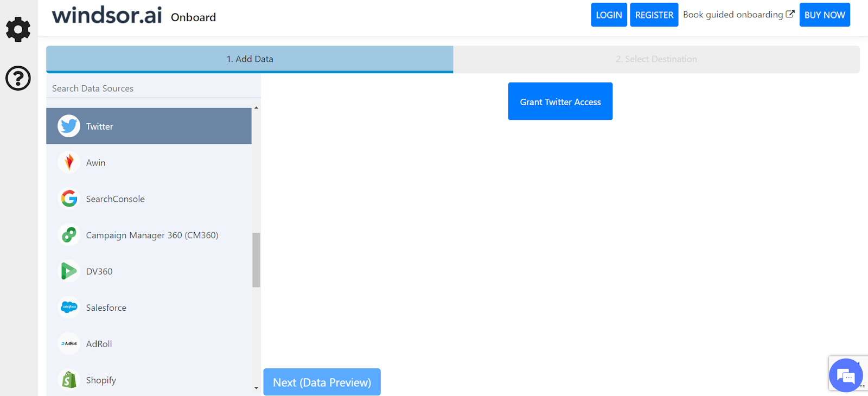Select Awin data source
The height and width of the screenshot is (396, 868).
pos(149,162)
